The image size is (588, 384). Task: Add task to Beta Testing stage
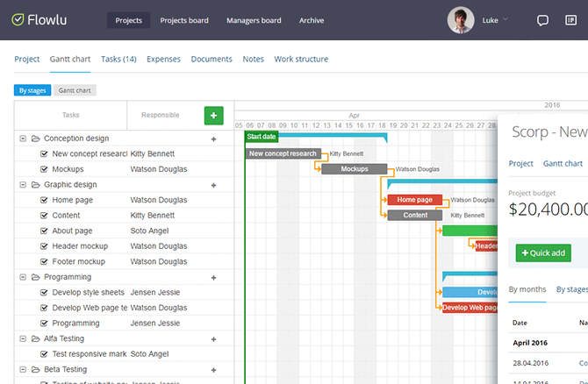click(x=214, y=370)
